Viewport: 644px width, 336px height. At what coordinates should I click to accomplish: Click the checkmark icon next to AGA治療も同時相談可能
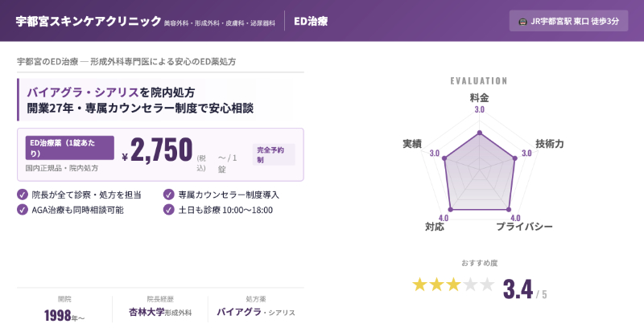click(23, 209)
